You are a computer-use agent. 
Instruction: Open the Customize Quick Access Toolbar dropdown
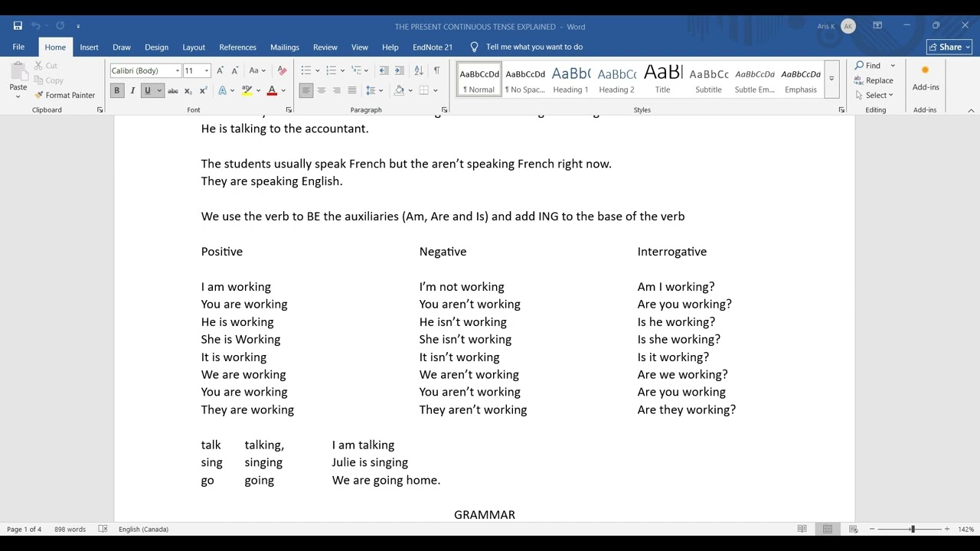(x=78, y=26)
